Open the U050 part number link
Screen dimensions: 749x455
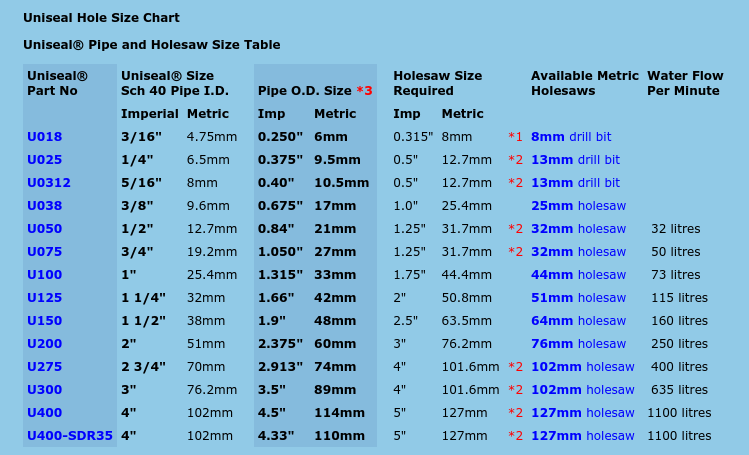tap(44, 229)
